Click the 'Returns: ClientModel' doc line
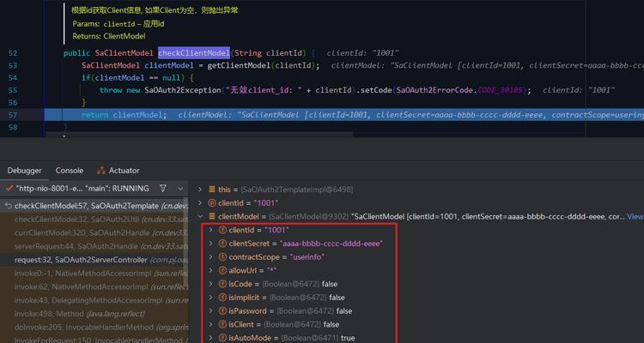Viewport: 644px width, 343px height. tap(109, 36)
